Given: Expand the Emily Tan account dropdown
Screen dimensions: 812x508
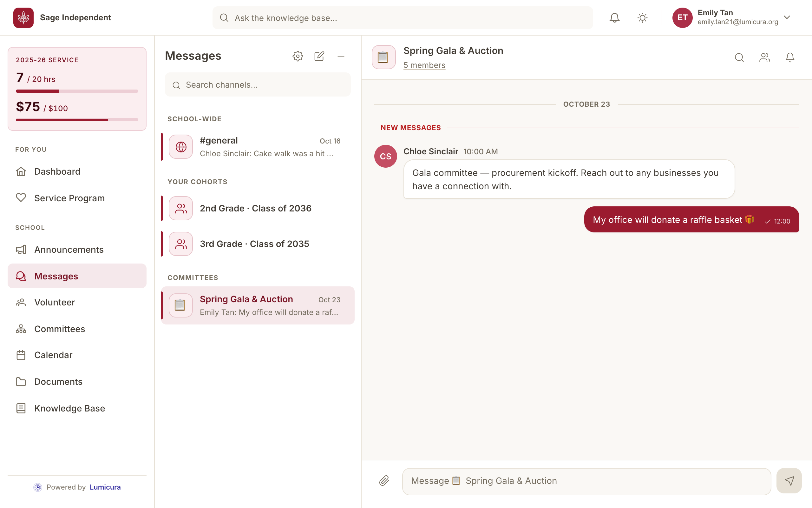Looking at the screenshot, I should [787, 17].
